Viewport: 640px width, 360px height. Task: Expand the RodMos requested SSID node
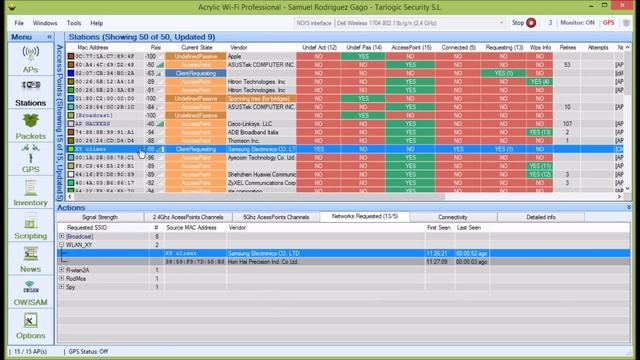click(x=62, y=278)
